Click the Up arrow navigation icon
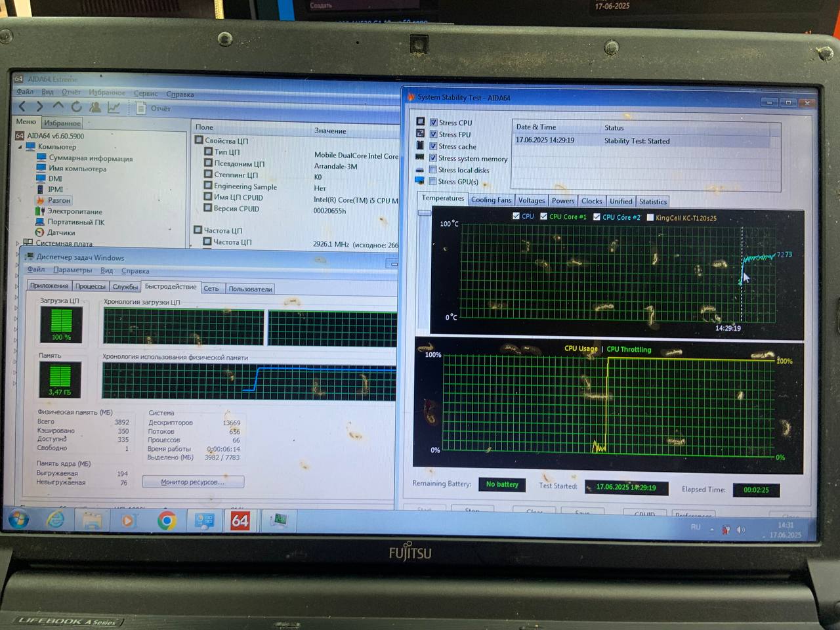The height and width of the screenshot is (630, 840). pyautogui.click(x=58, y=106)
